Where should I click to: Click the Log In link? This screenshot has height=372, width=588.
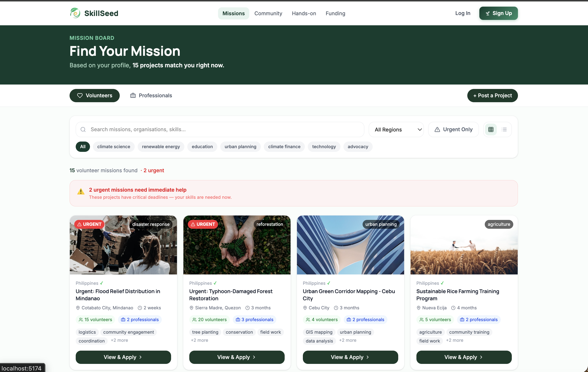(463, 13)
